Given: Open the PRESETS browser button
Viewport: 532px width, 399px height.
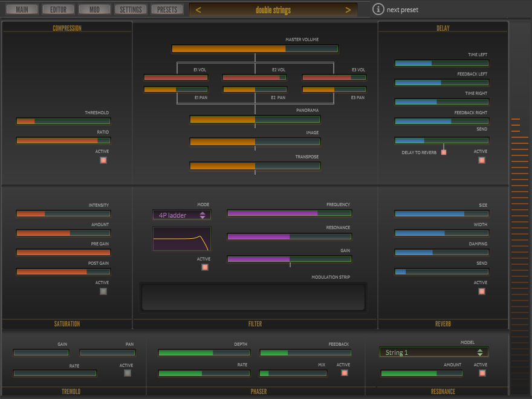Looking at the screenshot, I should pyautogui.click(x=167, y=10).
